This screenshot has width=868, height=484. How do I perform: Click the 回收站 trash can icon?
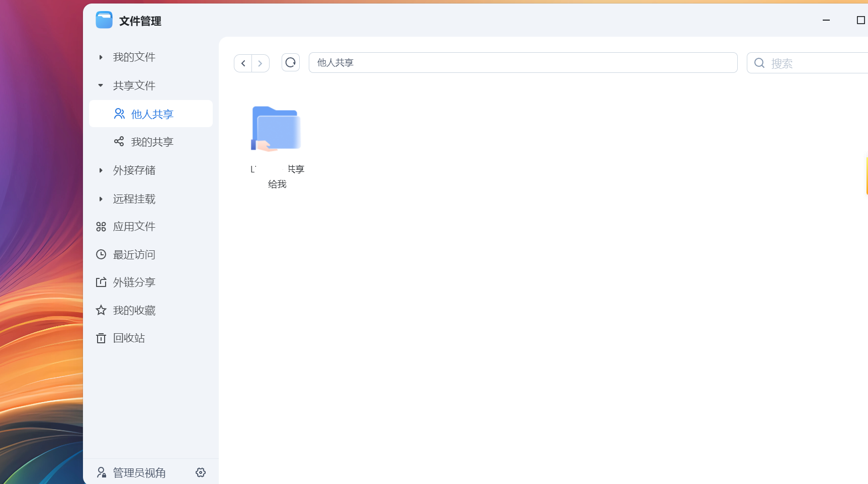(x=101, y=338)
